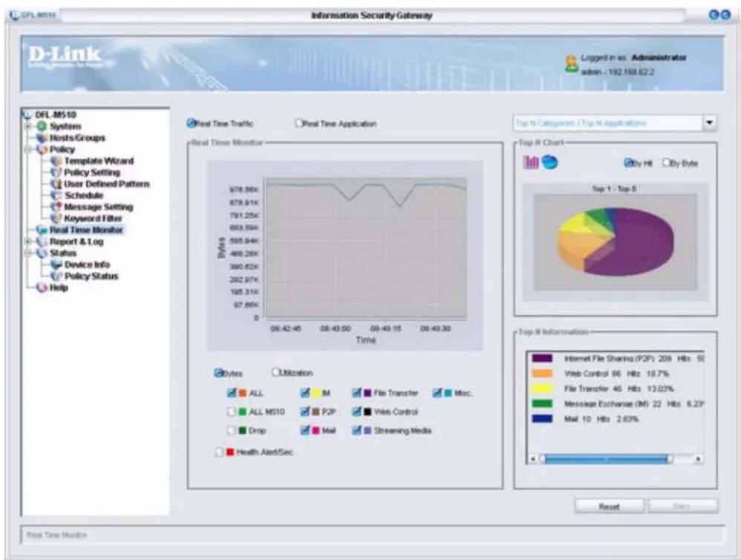This screenshot has height=560, width=741.
Task: Toggle the File Transfer checkbox
Action: (x=357, y=393)
